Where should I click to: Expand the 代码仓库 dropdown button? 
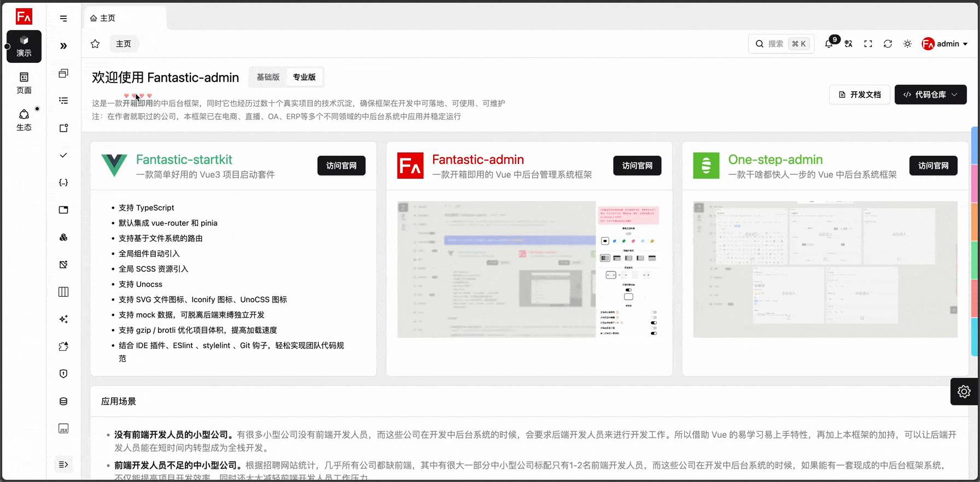click(x=930, y=95)
